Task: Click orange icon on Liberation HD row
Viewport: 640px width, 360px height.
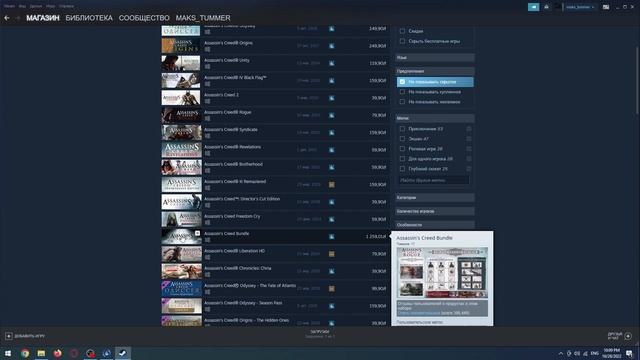Action: 331,254
